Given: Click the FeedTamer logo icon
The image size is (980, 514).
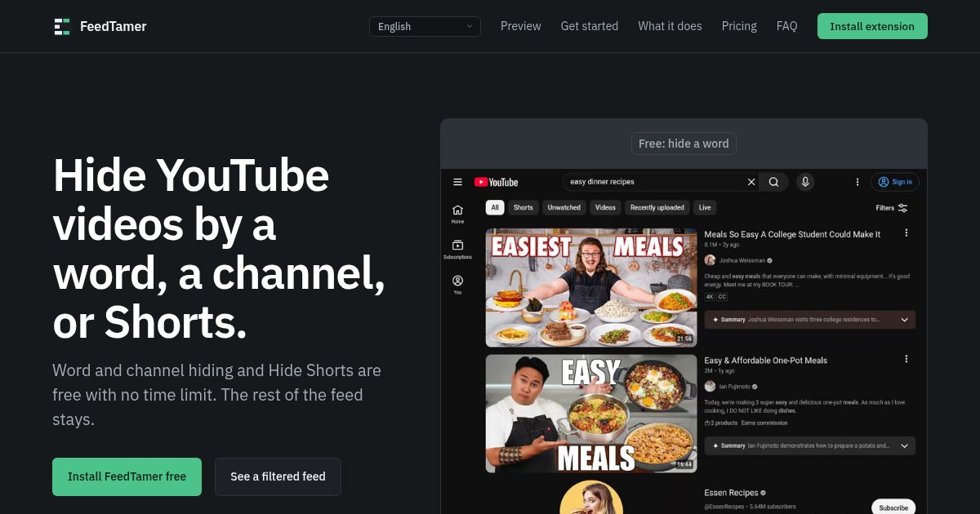Looking at the screenshot, I should (62, 26).
